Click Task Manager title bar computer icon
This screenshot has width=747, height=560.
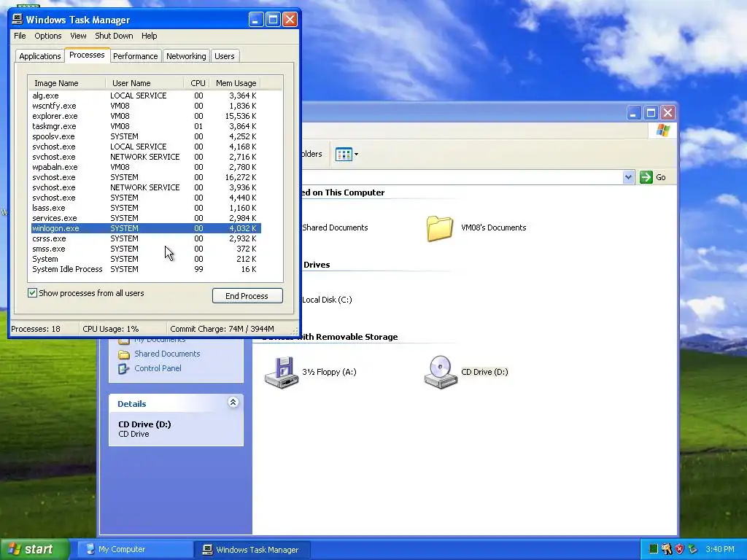(18, 19)
